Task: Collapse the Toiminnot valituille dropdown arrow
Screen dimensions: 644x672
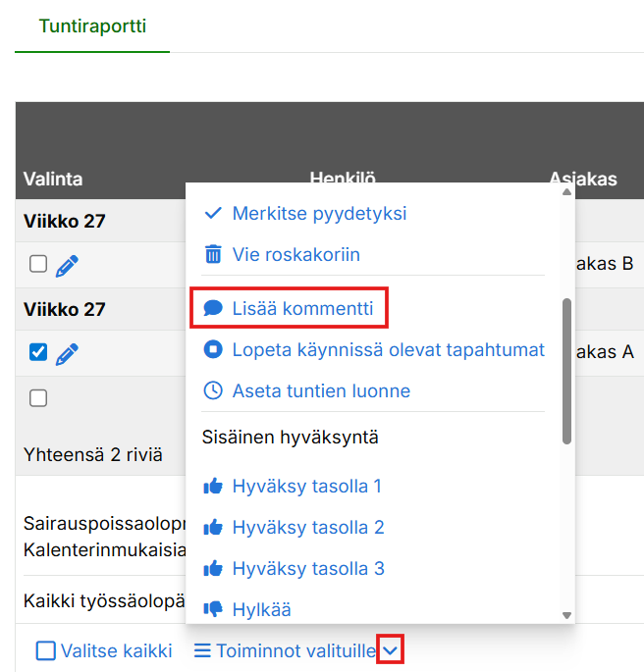Action: [x=391, y=649]
